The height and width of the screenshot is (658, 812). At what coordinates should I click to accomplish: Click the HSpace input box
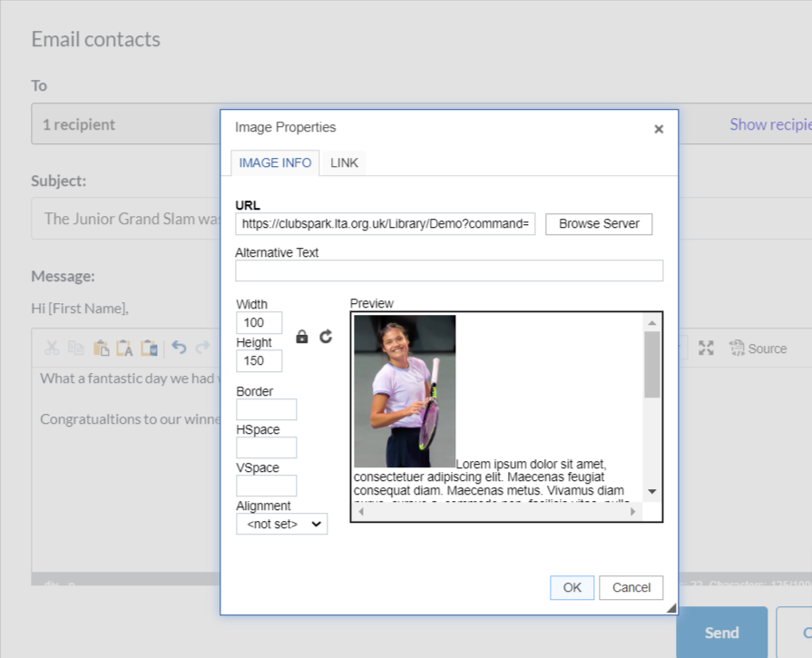pos(266,447)
